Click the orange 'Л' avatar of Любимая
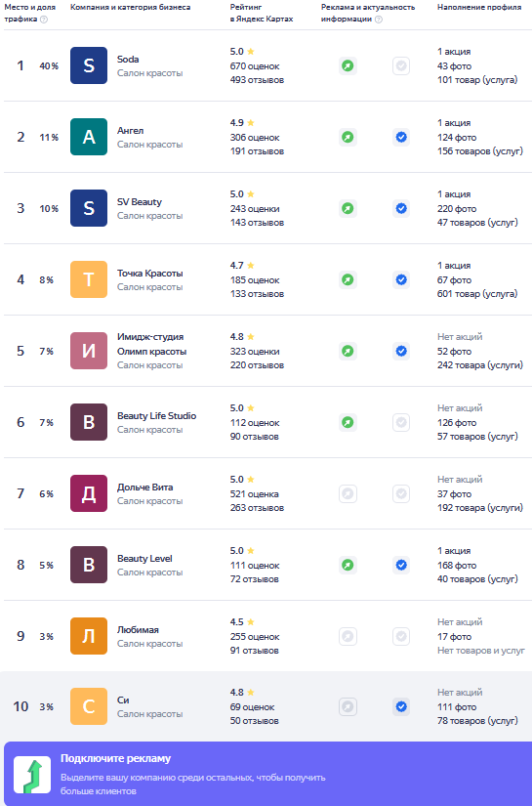Image resolution: width=532 pixels, height=806 pixels. tap(89, 636)
